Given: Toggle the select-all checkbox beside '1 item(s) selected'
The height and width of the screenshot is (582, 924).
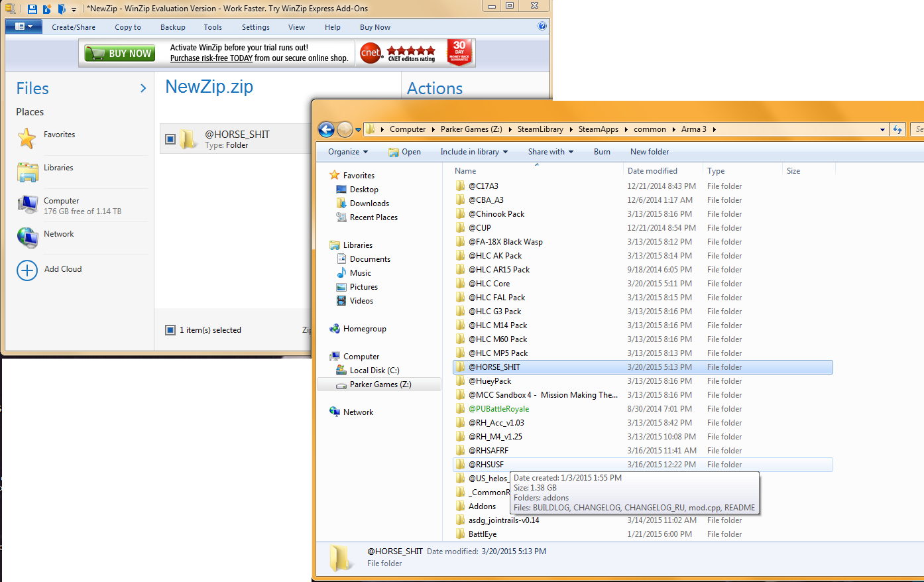Looking at the screenshot, I should point(170,329).
